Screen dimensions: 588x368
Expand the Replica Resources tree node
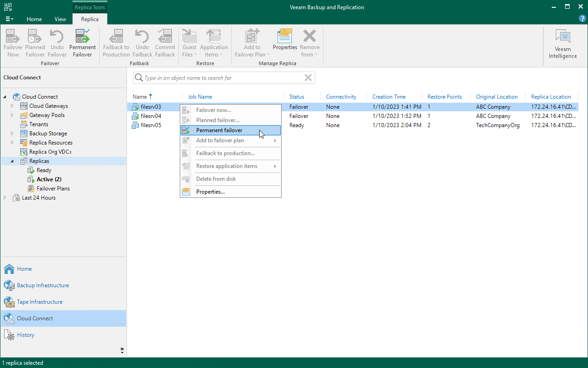click(x=13, y=143)
